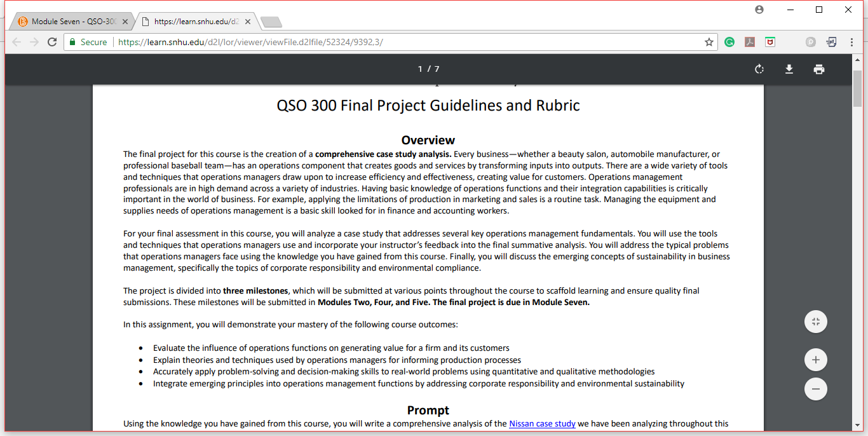
Task: Open the Adobe Acrobat extension
Action: 750,42
